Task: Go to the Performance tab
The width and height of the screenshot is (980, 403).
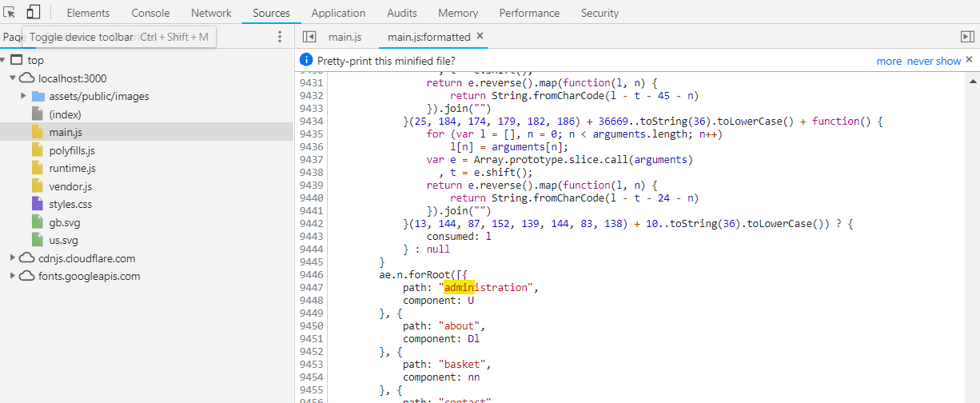Action: click(529, 13)
